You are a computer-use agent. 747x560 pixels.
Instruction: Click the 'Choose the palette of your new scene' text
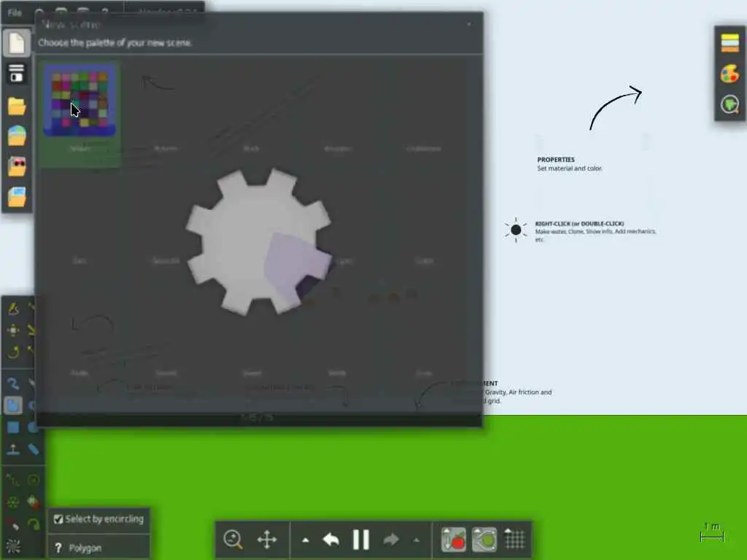[x=115, y=43]
